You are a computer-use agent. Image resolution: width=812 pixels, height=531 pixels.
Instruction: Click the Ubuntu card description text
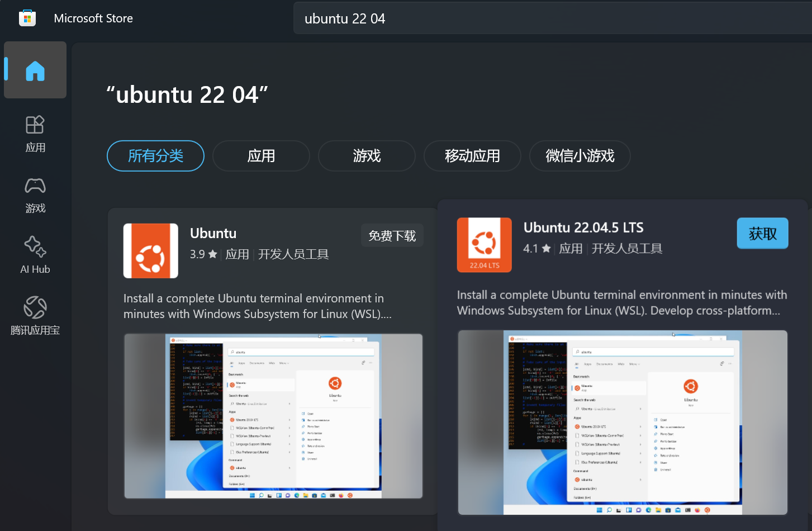[x=258, y=306]
